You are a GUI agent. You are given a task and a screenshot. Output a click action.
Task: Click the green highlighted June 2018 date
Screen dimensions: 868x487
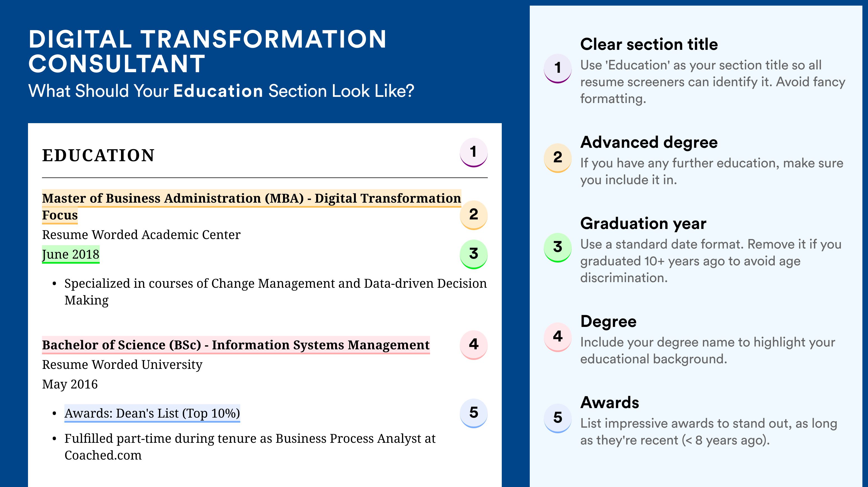71,254
